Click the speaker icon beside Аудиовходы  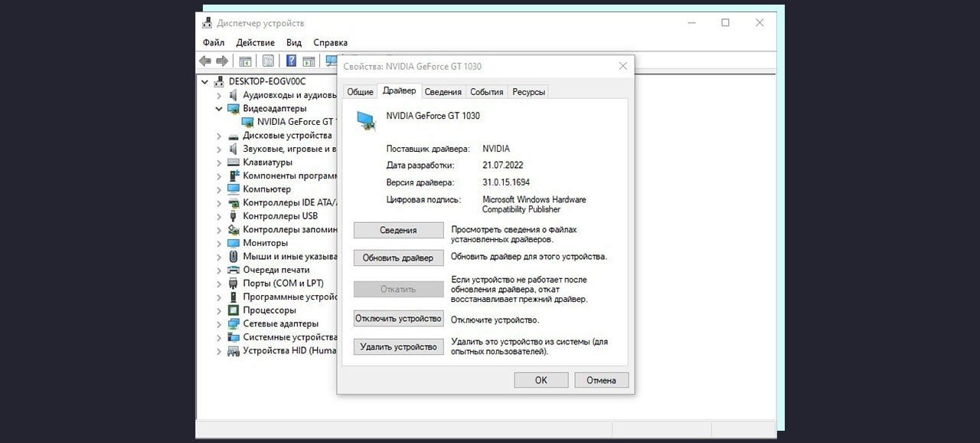point(234,95)
